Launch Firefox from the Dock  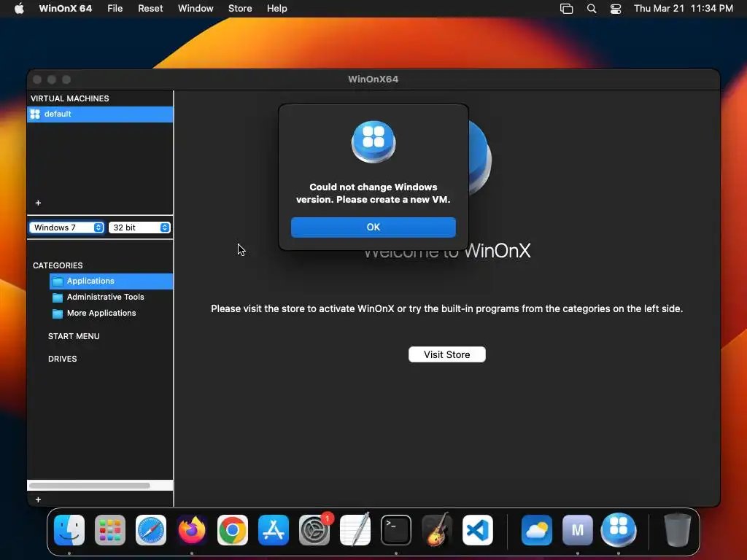point(192,530)
